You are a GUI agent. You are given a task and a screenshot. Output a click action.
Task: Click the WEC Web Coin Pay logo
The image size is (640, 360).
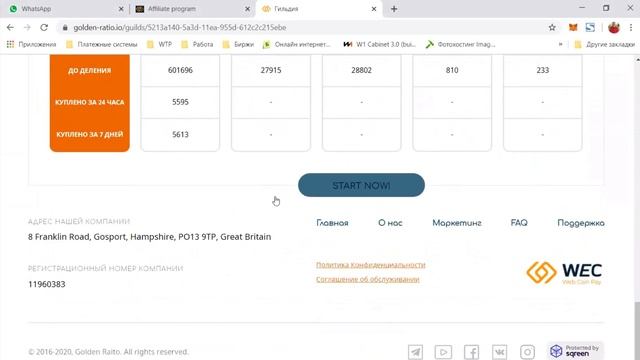point(564,273)
